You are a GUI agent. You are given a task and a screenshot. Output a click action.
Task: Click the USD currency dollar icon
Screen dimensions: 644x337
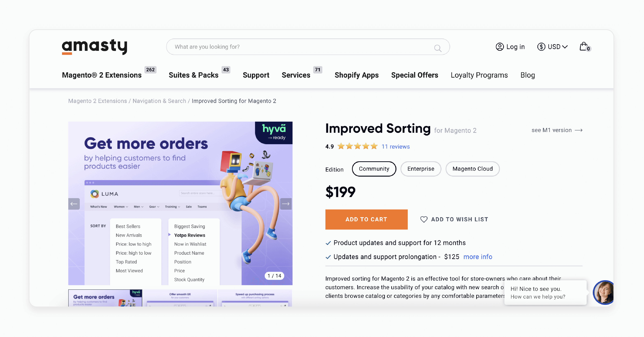point(541,47)
